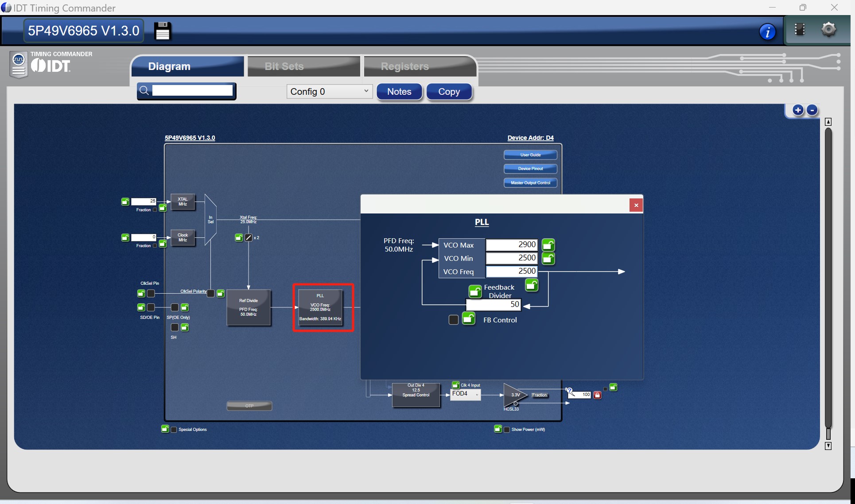Switch to the Registers tab
This screenshot has height=504, width=855.
point(420,66)
